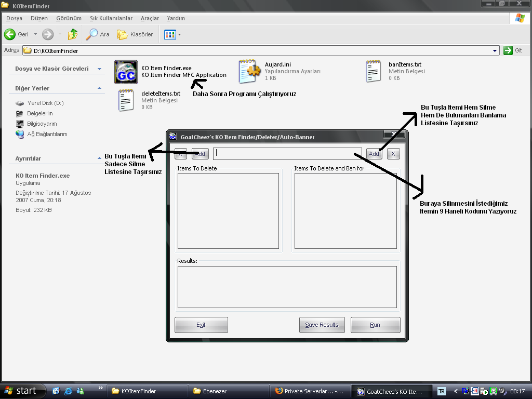Expand hidden system tray icons arrow
The height and width of the screenshot is (399, 532).
(x=456, y=391)
